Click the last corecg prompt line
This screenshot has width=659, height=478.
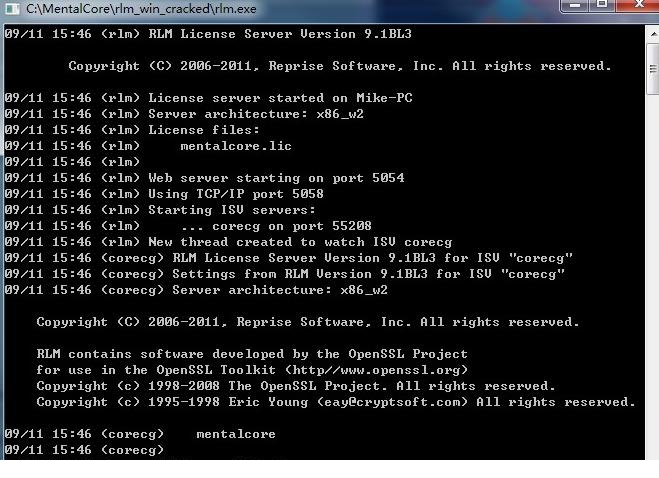[x=84, y=450]
